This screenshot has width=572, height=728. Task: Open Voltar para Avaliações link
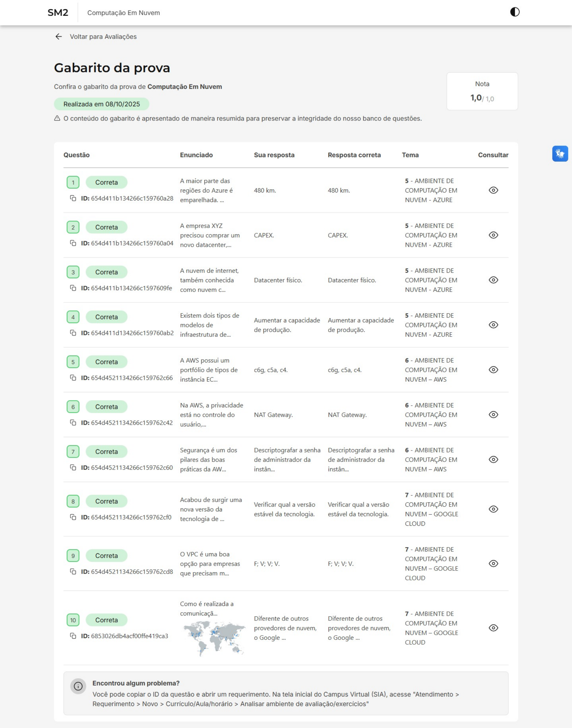coord(103,37)
